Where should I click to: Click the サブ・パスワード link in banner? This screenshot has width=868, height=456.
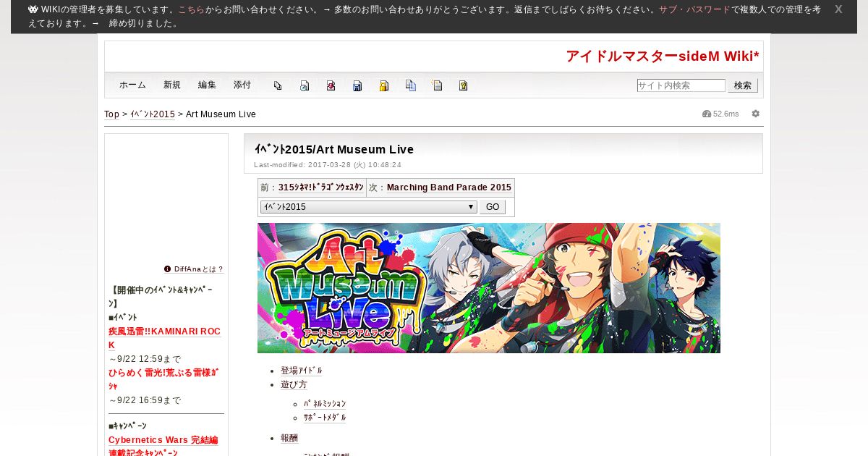point(694,10)
